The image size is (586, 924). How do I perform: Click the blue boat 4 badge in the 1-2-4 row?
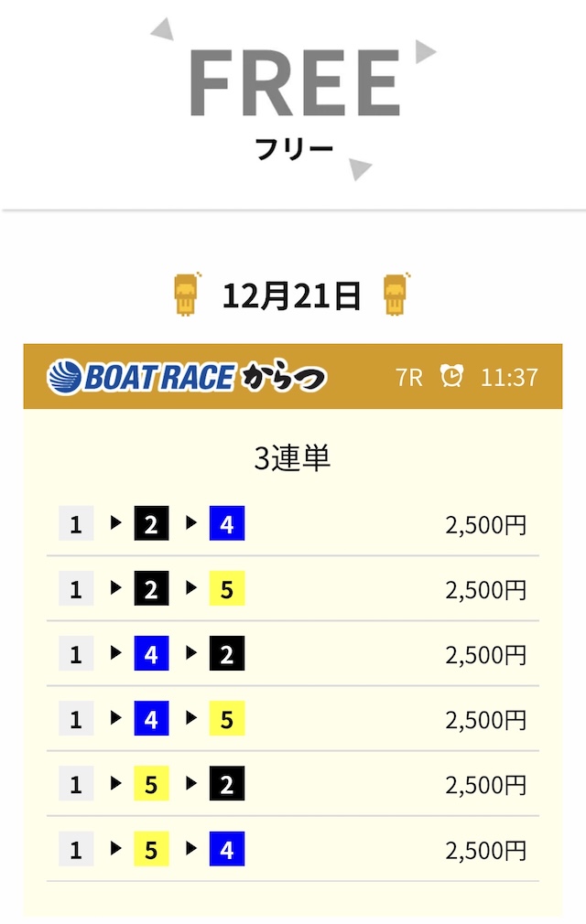(x=226, y=524)
